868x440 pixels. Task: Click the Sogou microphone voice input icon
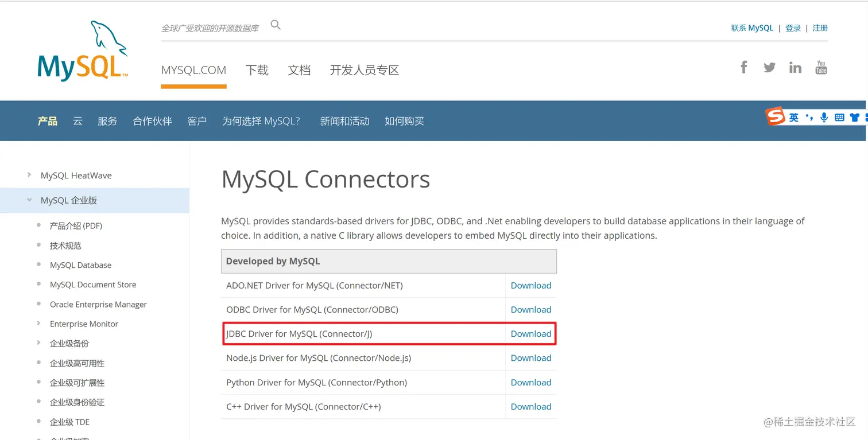824,118
